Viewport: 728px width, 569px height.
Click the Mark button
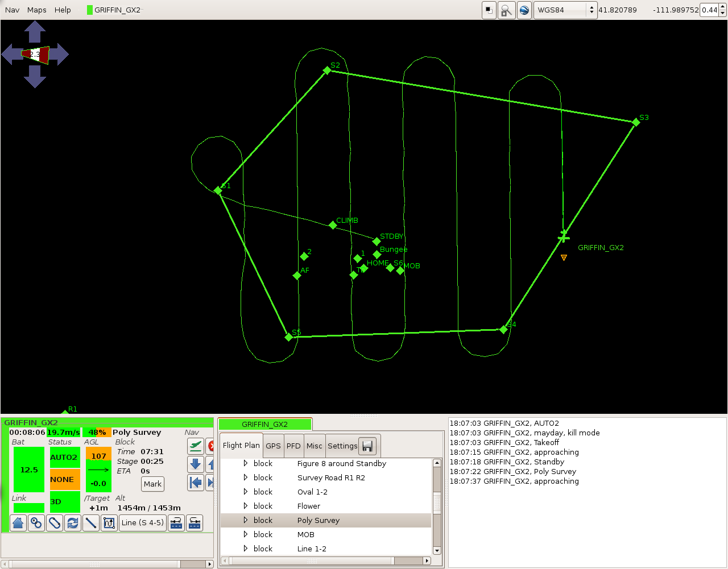(x=153, y=484)
